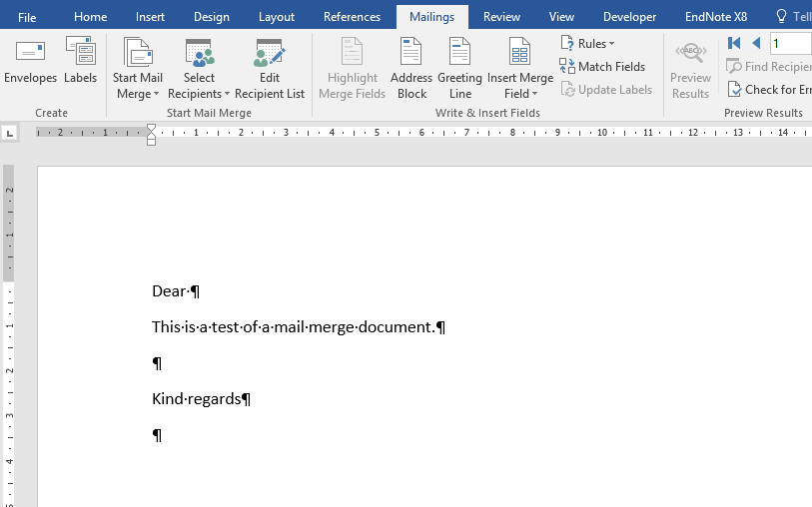The image size is (812, 507).
Task: Click the tab selector at ruler corner
Action: pos(10,132)
